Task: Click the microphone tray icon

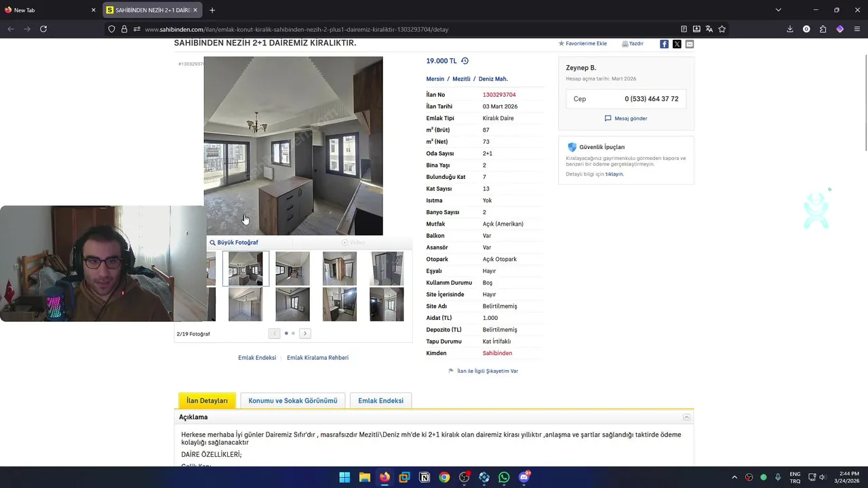Action: [x=778, y=477]
